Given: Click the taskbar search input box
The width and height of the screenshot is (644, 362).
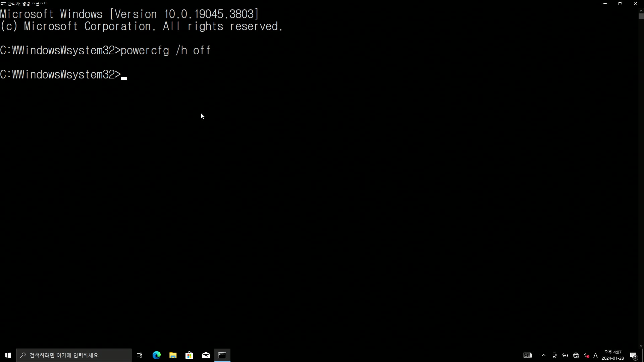Looking at the screenshot, I should [74, 355].
